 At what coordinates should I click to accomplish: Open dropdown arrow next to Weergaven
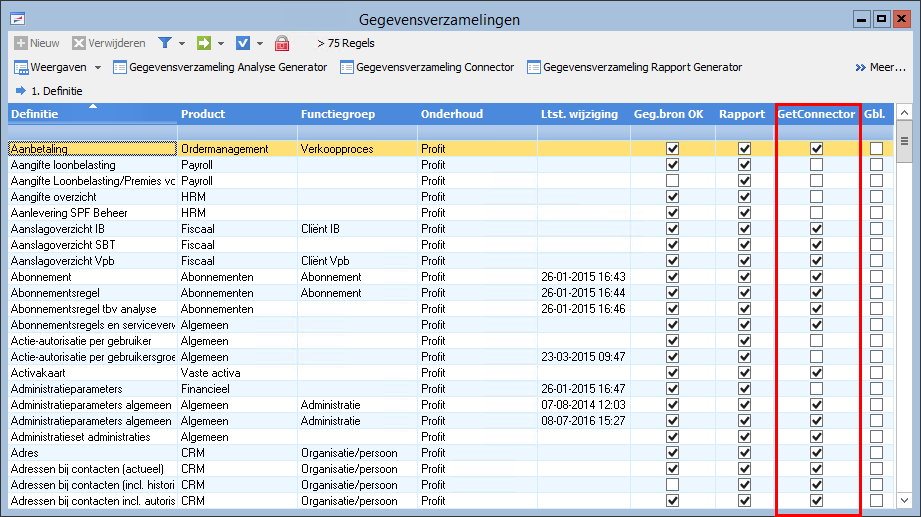(x=98, y=68)
